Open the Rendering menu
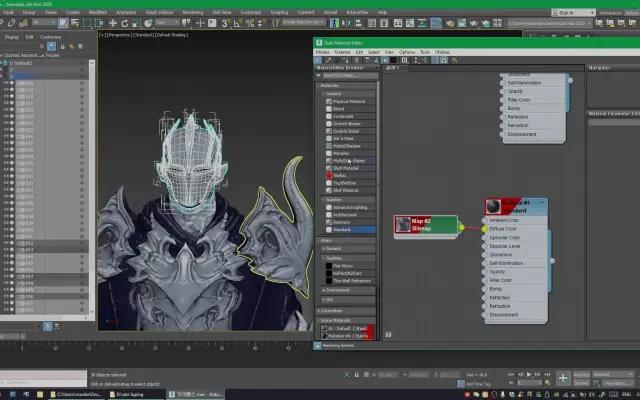The height and width of the screenshot is (400, 640). [x=193, y=13]
